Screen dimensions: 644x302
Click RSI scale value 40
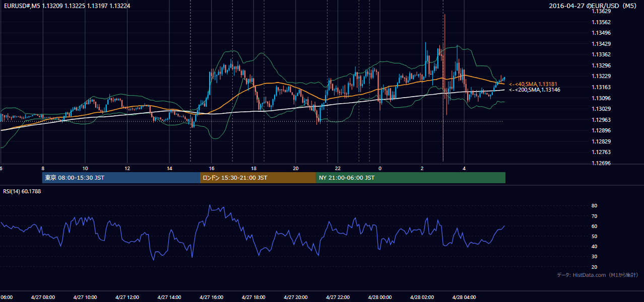[x=594, y=246]
